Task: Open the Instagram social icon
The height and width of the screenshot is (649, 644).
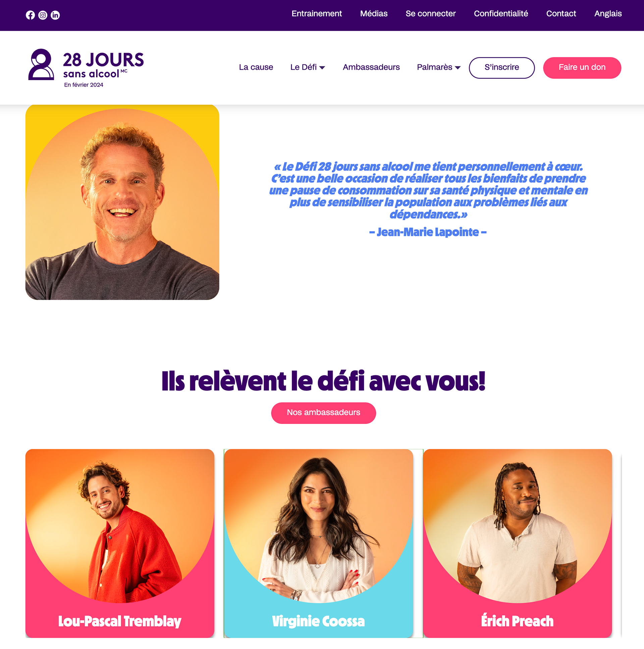Action: [x=43, y=15]
